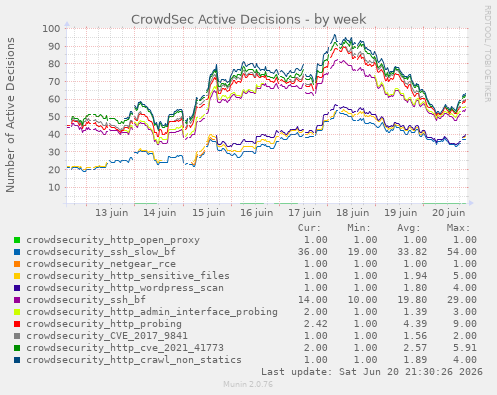Click the Max: column header
Image resolution: width=497 pixels, height=395 pixels.
point(458,228)
